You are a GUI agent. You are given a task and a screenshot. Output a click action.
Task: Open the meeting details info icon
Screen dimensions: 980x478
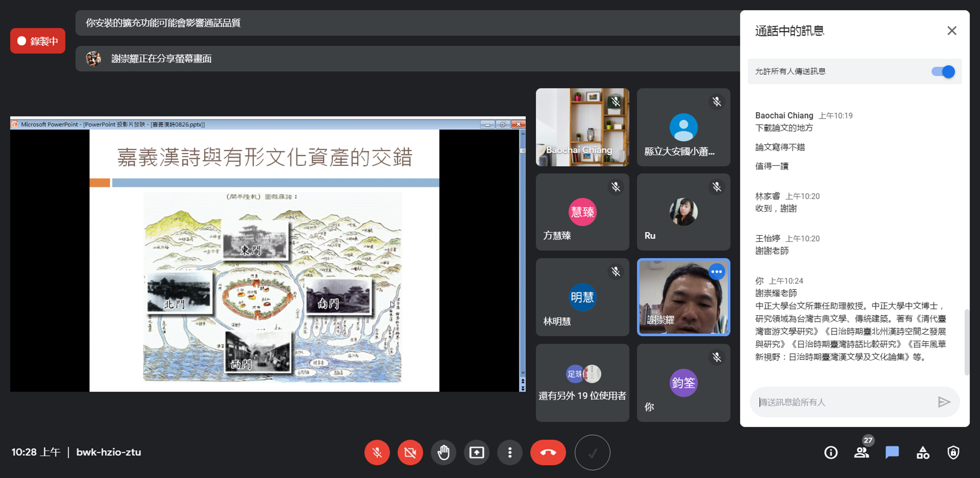(x=830, y=452)
